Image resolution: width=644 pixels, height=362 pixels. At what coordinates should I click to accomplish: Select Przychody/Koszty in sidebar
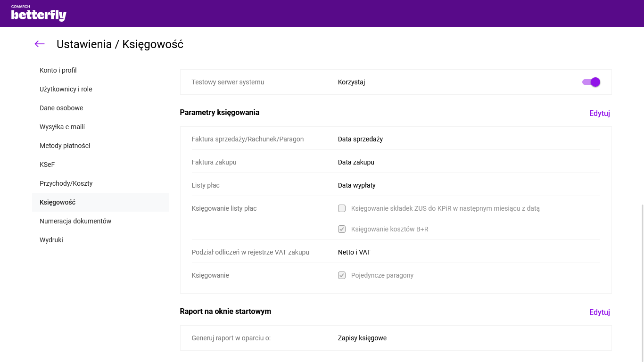pos(66,183)
